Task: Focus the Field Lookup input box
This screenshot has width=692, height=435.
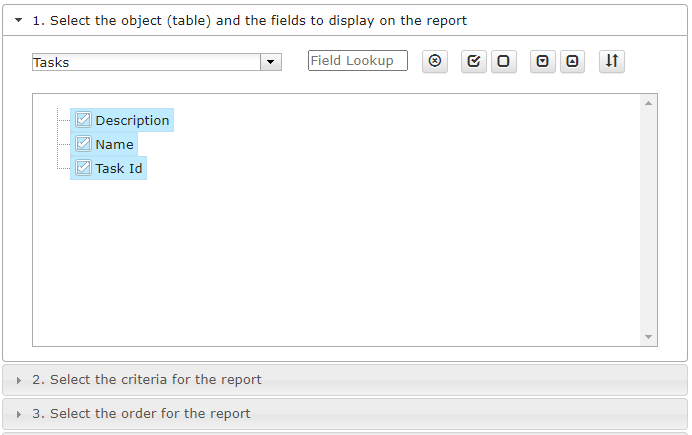Action: pyautogui.click(x=358, y=60)
